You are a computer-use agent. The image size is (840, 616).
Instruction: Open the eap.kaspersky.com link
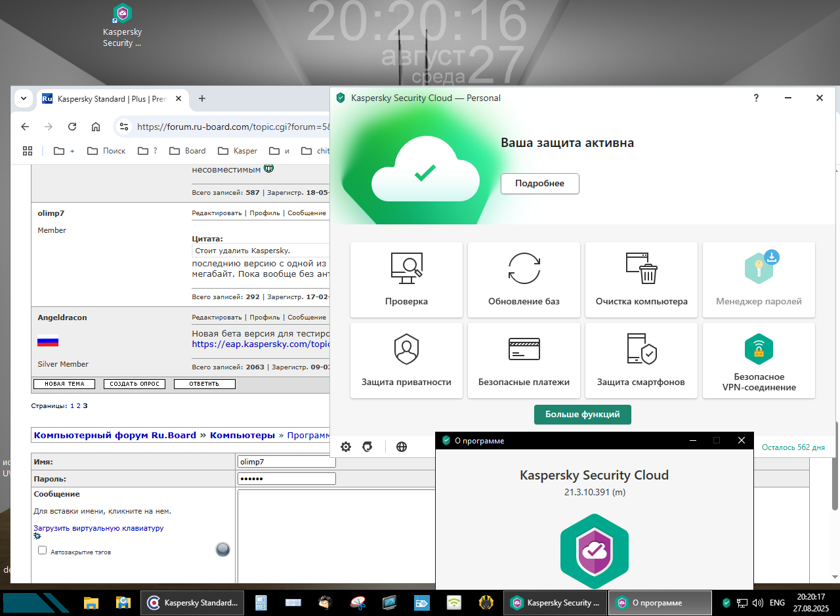click(x=261, y=344)
